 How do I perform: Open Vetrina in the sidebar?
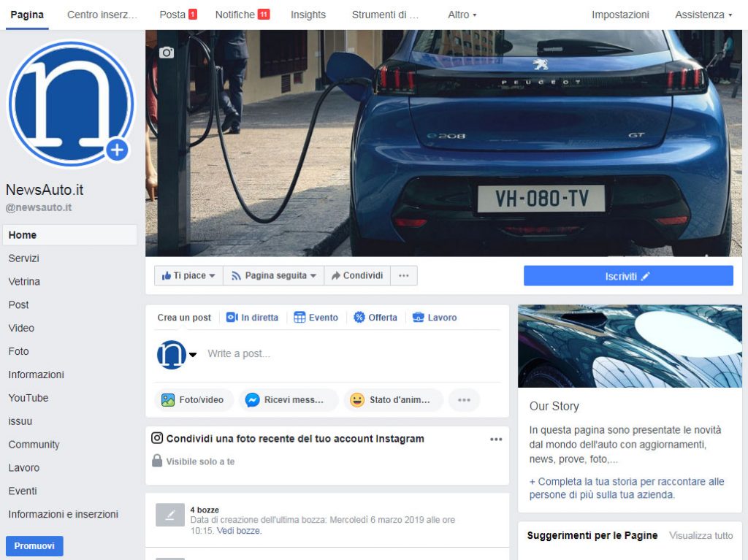coord(24,282)
